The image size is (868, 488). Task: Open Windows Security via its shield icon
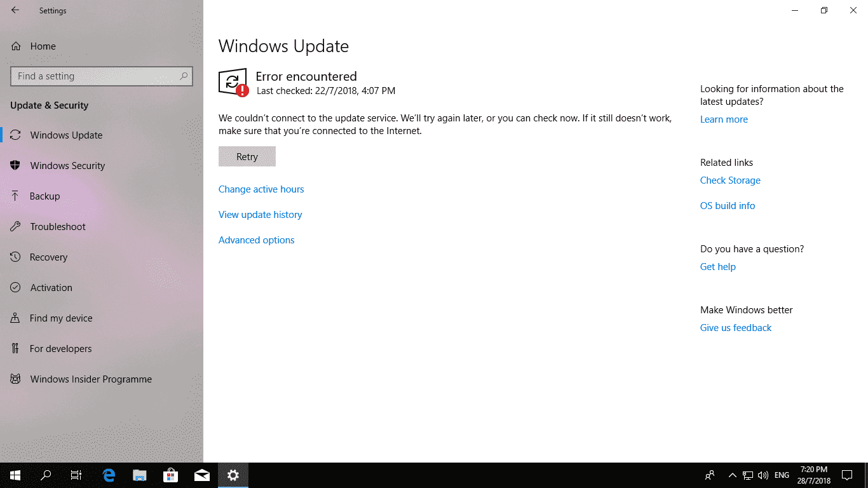point(16,165)
